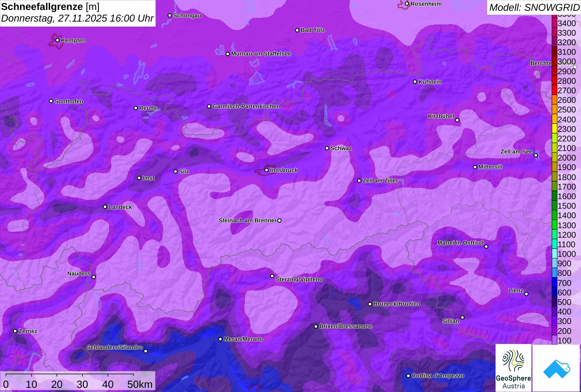Click the 1400 green legend swatch
Screen dimensions: 581x392
coord(554,215)
